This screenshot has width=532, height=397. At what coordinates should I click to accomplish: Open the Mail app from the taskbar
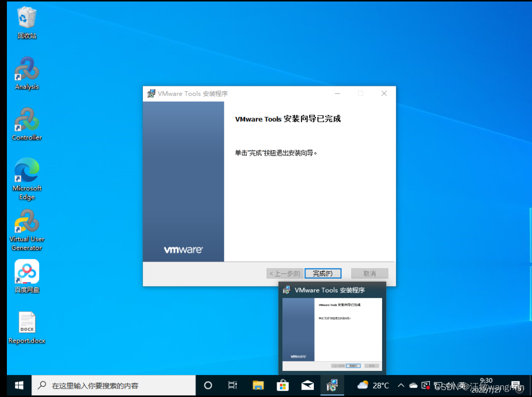pyautogui.click(x=308, y=386)
